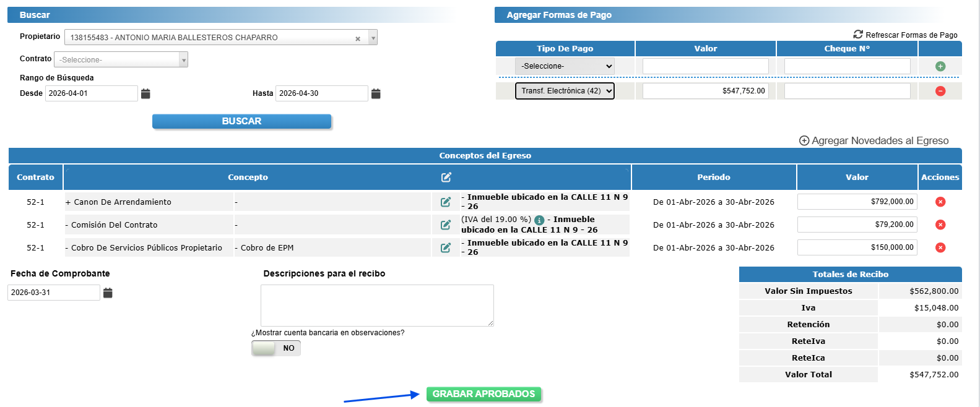Open the Hasta date calendar picker
This screenshot has width=980, height=407.
coord(376,93)
